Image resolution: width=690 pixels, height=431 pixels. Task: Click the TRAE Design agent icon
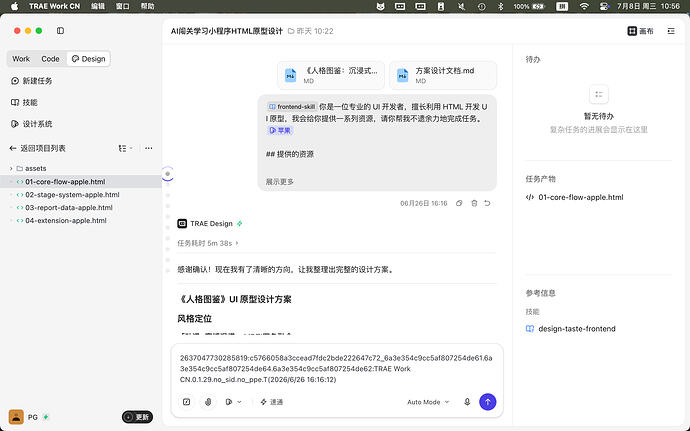tap(182, 224)
